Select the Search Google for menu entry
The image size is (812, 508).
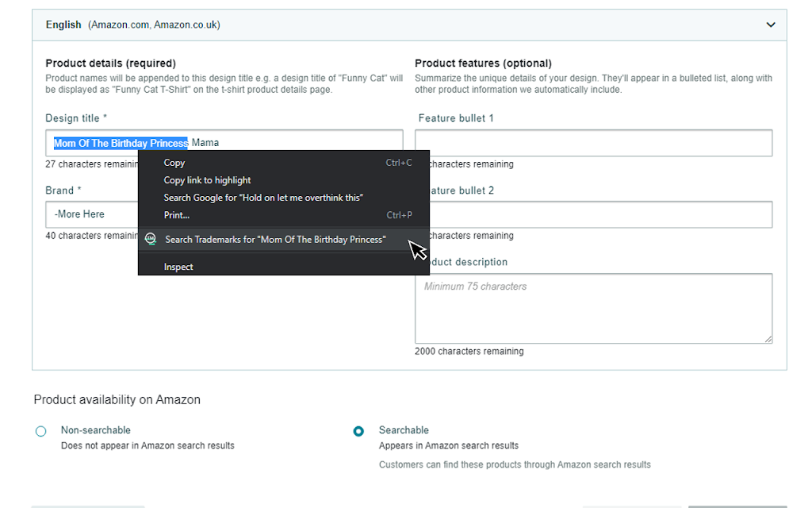pyautogui.click(x=263, y=198)
